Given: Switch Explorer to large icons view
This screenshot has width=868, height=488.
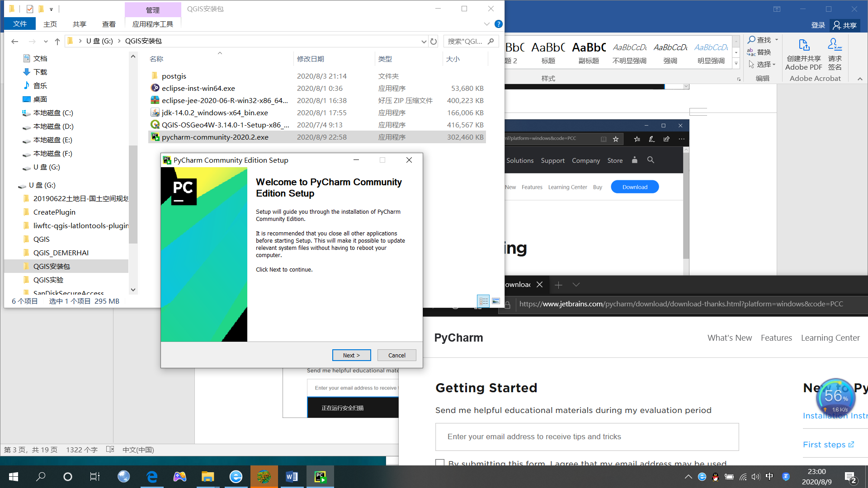Looking at the screenshot, I should (x=496, y=301).
